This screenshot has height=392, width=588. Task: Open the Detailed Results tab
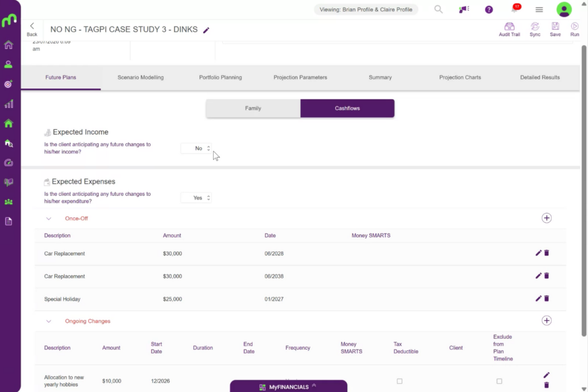[540, 77]
